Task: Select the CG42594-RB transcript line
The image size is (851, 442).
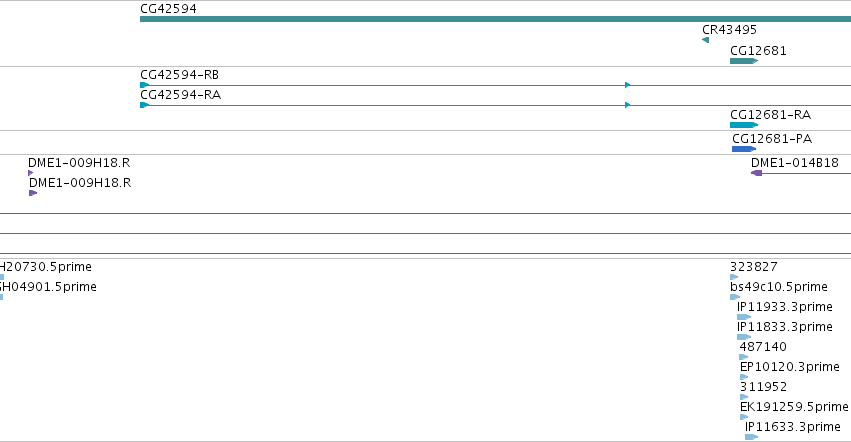Action: (x=496, y=85)
